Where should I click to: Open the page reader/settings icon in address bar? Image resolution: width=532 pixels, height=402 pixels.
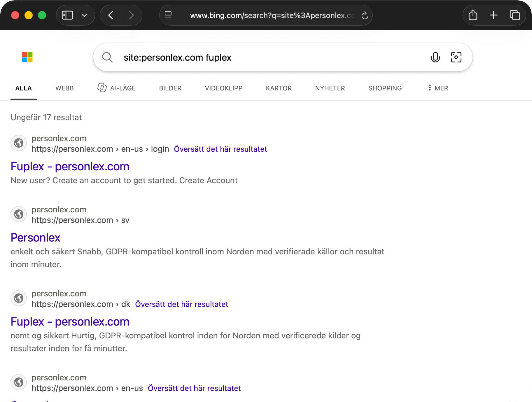168,15
